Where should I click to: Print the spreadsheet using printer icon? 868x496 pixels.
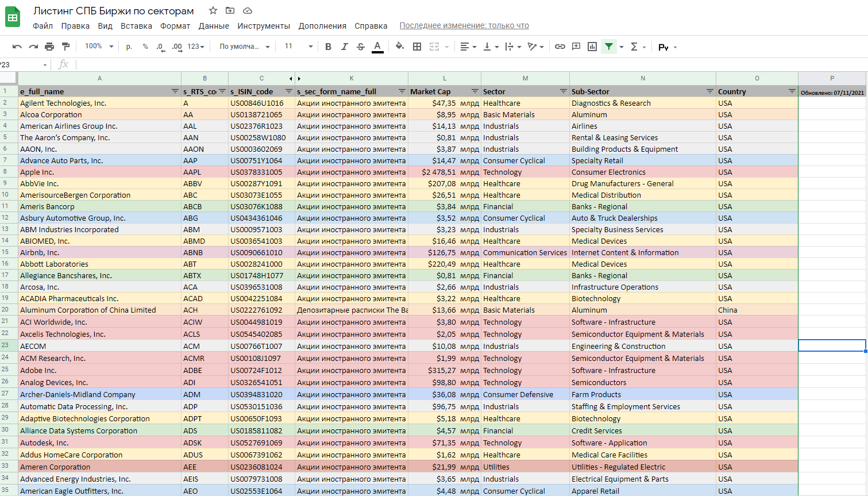[49, 47]
